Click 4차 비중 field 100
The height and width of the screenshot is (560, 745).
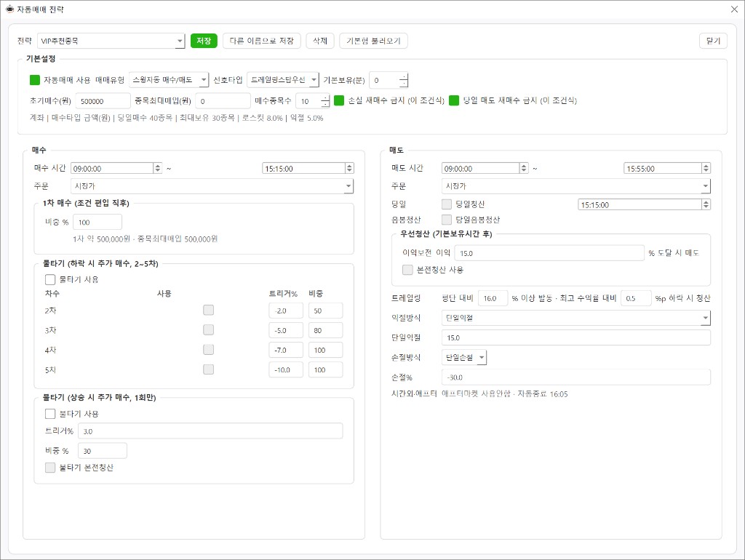pos(325,350)
